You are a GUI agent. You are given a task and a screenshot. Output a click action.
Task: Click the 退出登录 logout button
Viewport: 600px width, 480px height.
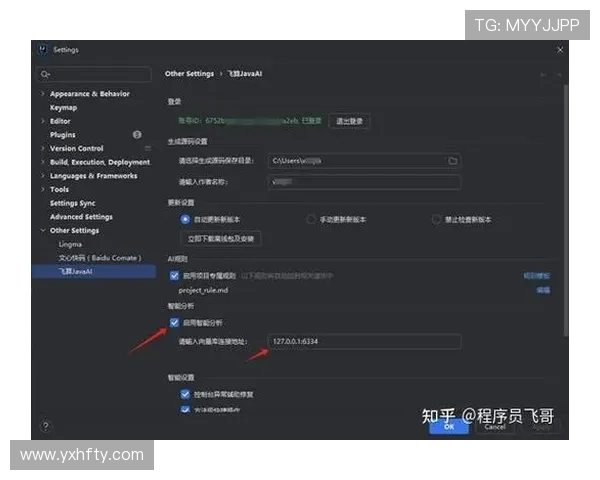click(349, 121)
